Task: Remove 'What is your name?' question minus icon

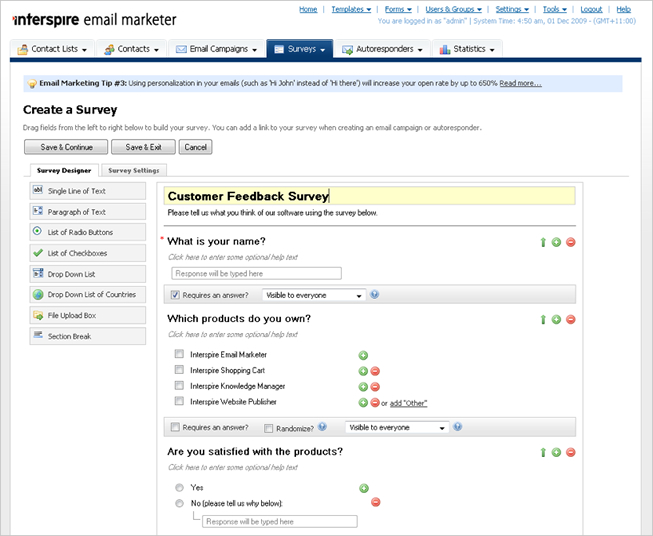Action: coord(571,242)
